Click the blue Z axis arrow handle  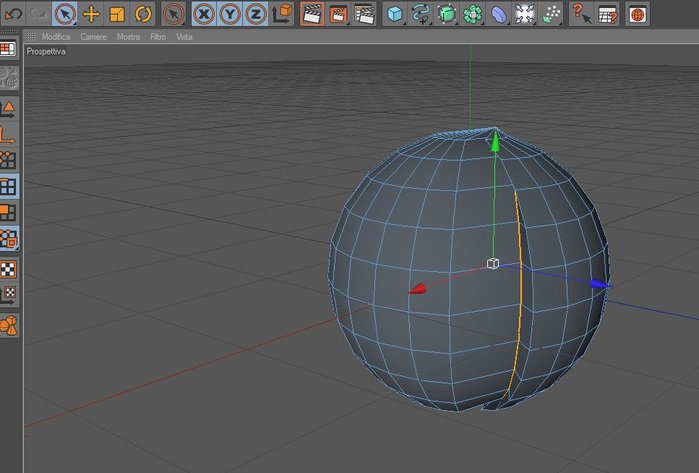[600, 284]
